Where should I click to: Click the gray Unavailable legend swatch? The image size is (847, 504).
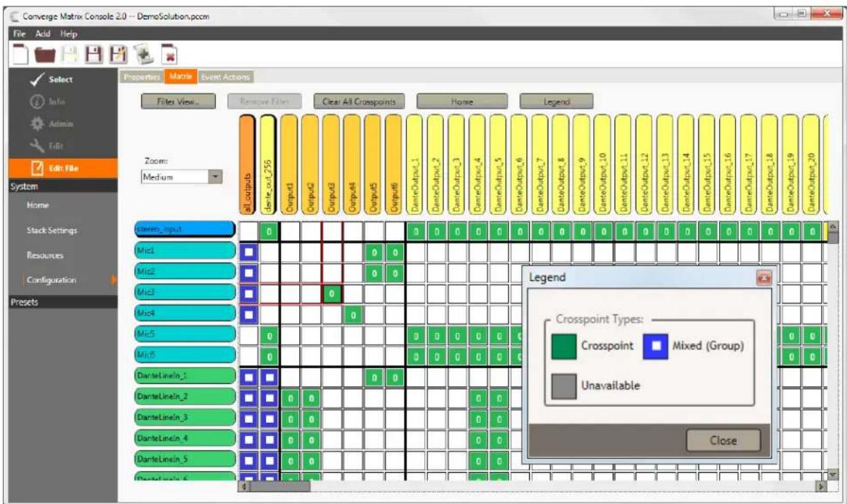coord(563,385)
